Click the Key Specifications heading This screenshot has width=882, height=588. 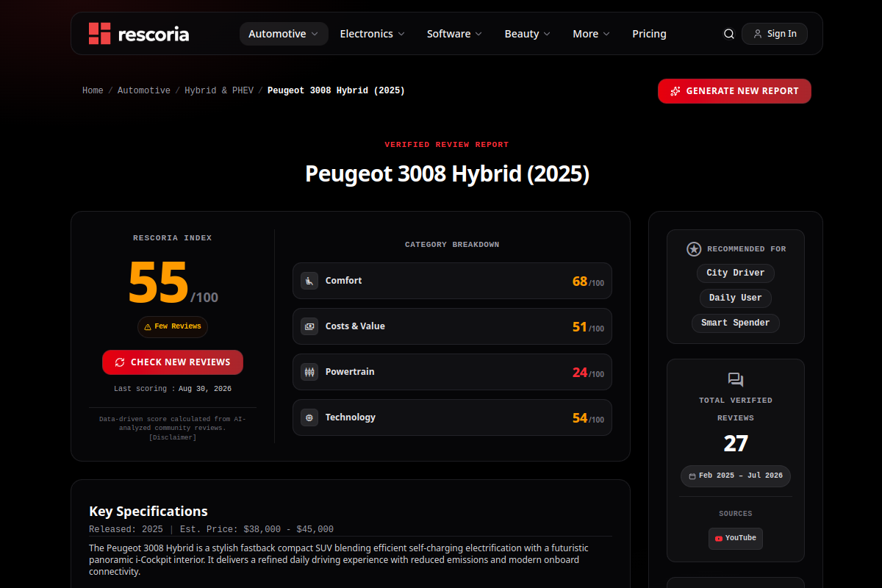pos(148,512)
